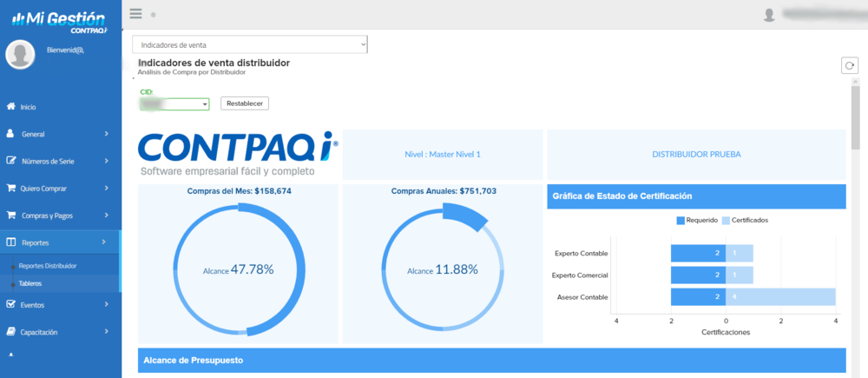Click the user avatar in top bar
The image size is (868, 378).
[769, 14]
